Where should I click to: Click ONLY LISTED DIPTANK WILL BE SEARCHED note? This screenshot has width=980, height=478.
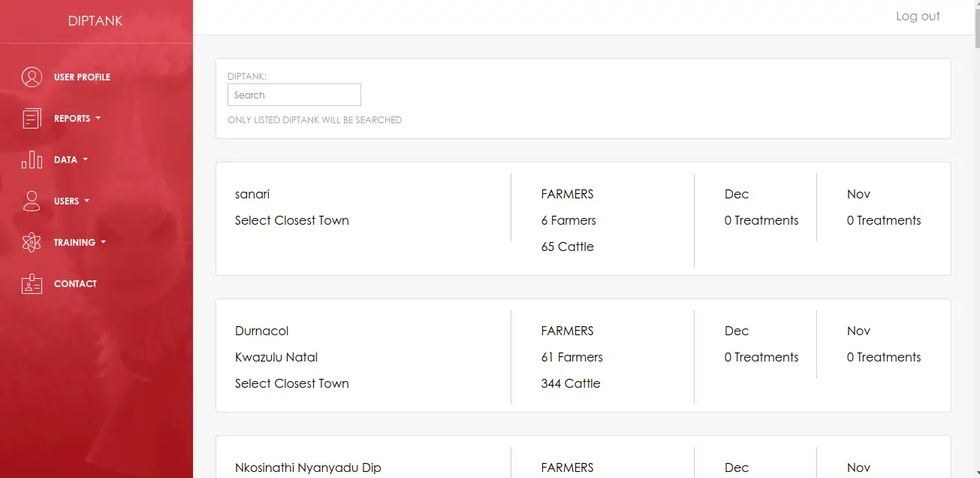(315, 120)
